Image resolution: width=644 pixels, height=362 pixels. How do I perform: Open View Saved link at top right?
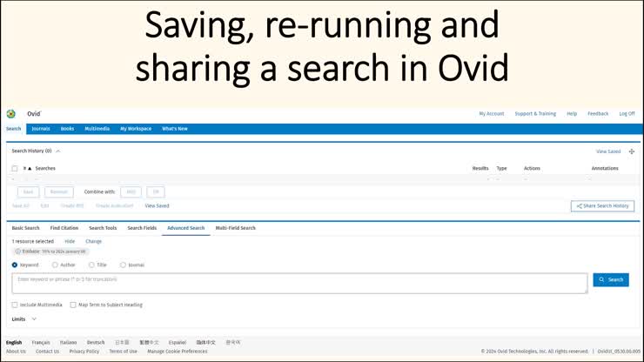(x=608, y=151)
